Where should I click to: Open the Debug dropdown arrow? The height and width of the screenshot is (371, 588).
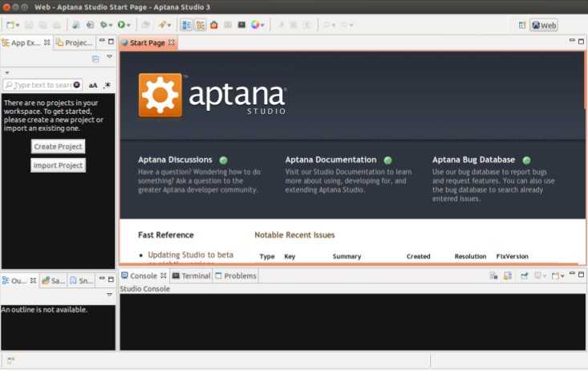pos(111,26)
